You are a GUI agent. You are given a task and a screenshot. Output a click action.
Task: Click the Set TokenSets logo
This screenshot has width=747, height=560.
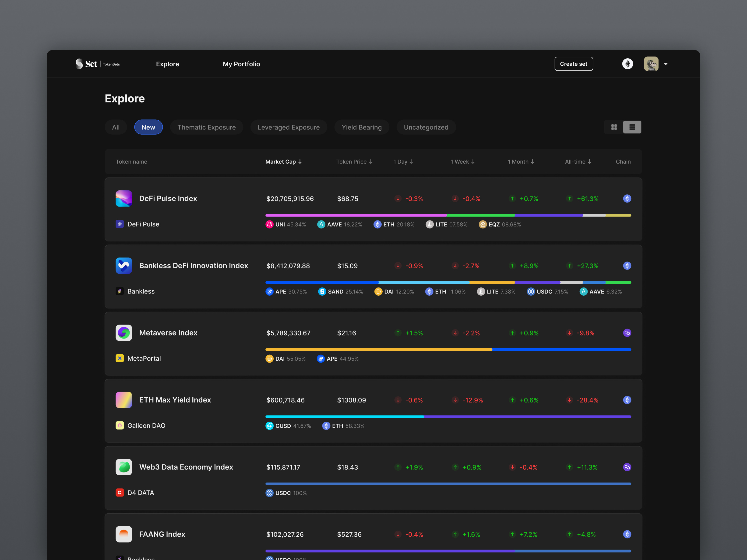[98, 64]
